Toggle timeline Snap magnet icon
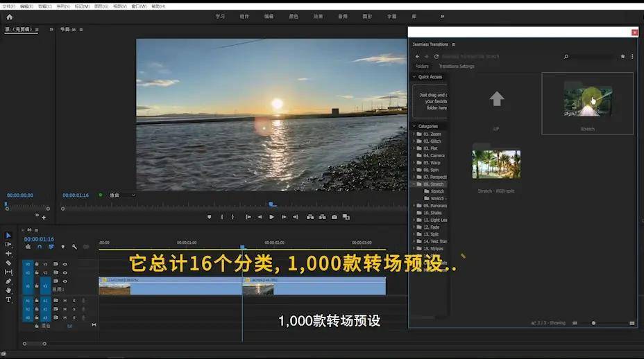 pyautogui.click(x=40, y=247)
